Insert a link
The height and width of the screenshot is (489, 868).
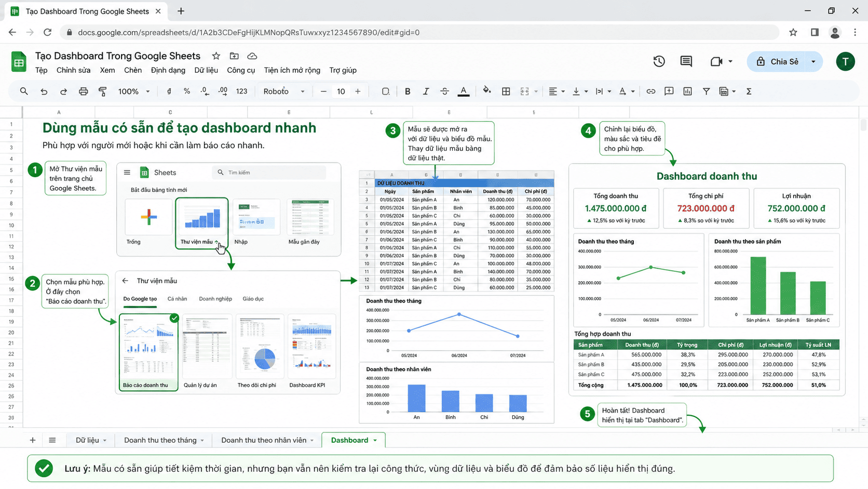point(650,91)
